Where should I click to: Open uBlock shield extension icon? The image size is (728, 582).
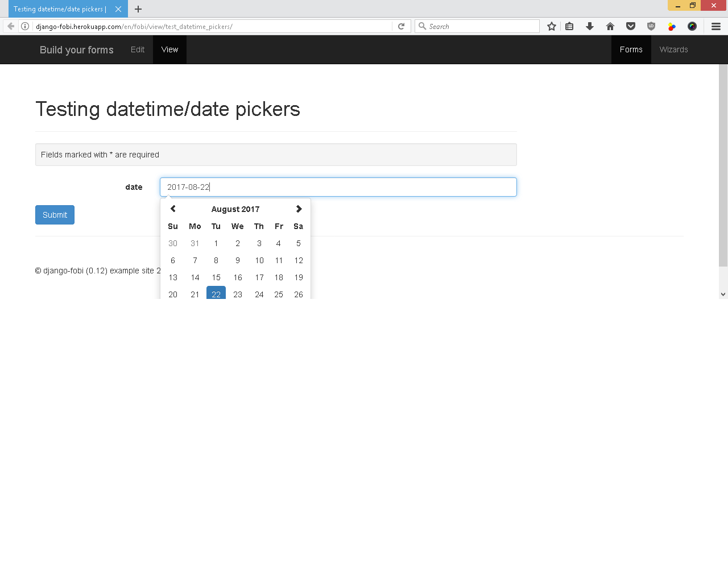pyautogui.click(x=651, y=26)
